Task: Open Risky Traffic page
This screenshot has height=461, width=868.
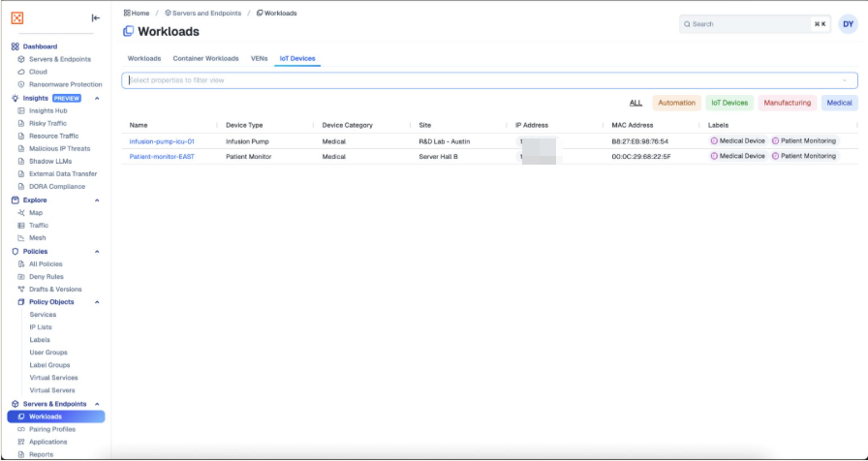Action: click(47, 123)
